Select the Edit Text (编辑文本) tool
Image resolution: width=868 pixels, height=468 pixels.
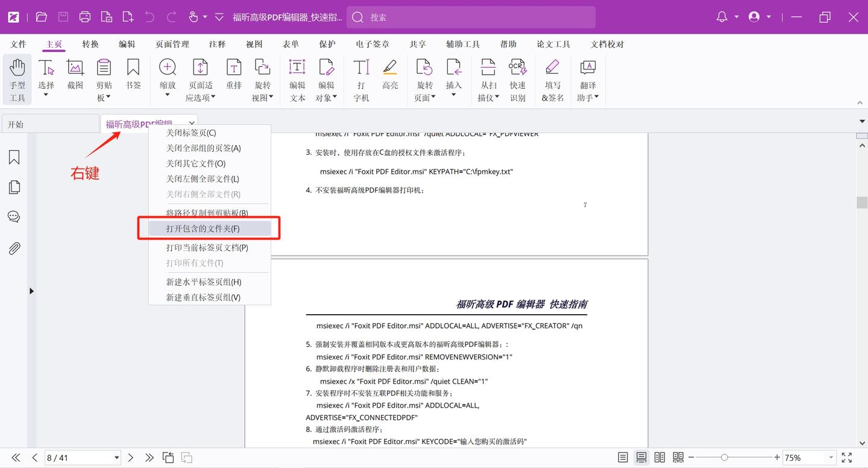pyautogui.click(x=297, y=80)
